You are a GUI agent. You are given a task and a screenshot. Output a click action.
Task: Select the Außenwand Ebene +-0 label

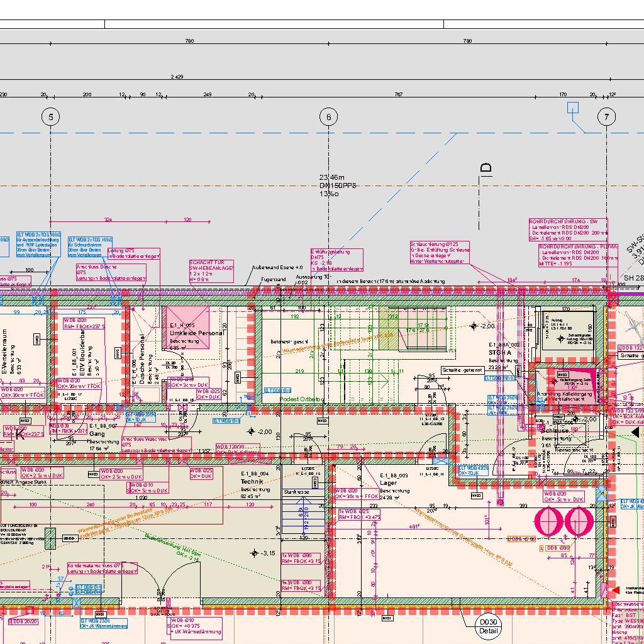click(x=277, y=267)
